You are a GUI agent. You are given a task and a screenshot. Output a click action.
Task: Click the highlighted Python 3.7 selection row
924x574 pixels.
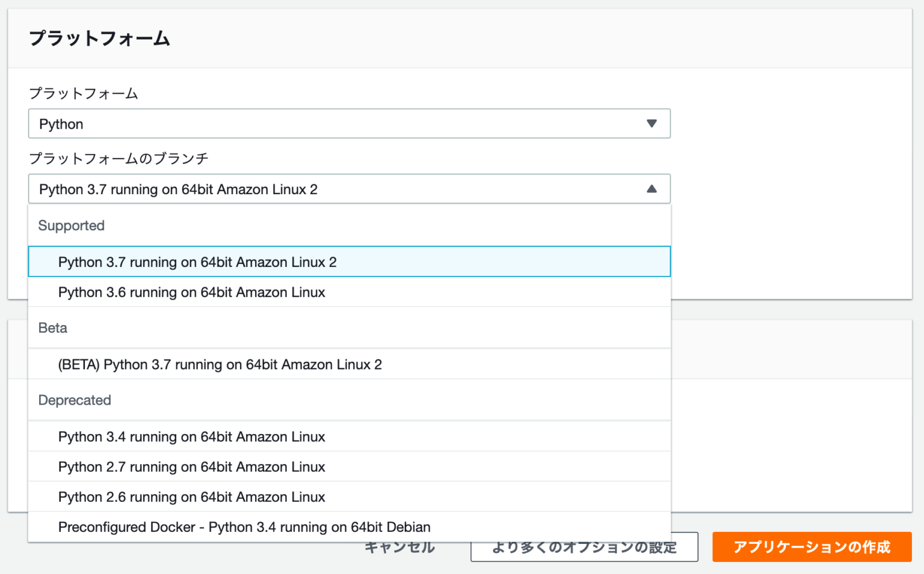coord(349,261)
